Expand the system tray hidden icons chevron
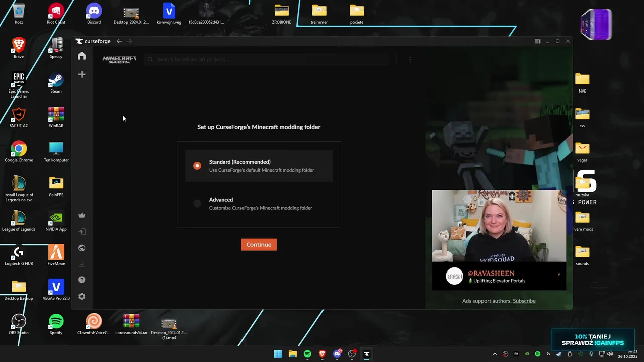The height and width of the screenshot is (362, 644). click(x=495, y=354)
